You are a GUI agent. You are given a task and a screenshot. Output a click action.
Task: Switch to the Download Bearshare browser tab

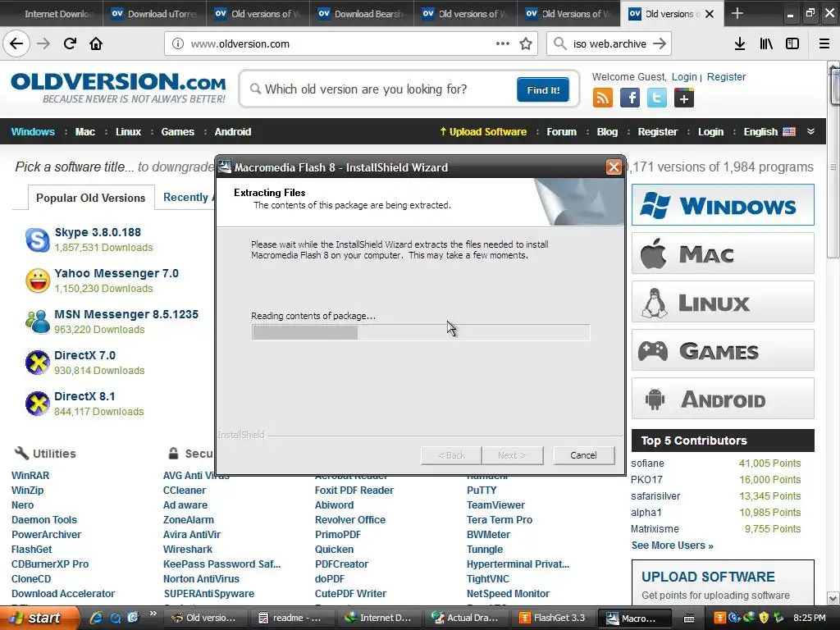pyautogui.click(x=361, y=13)
